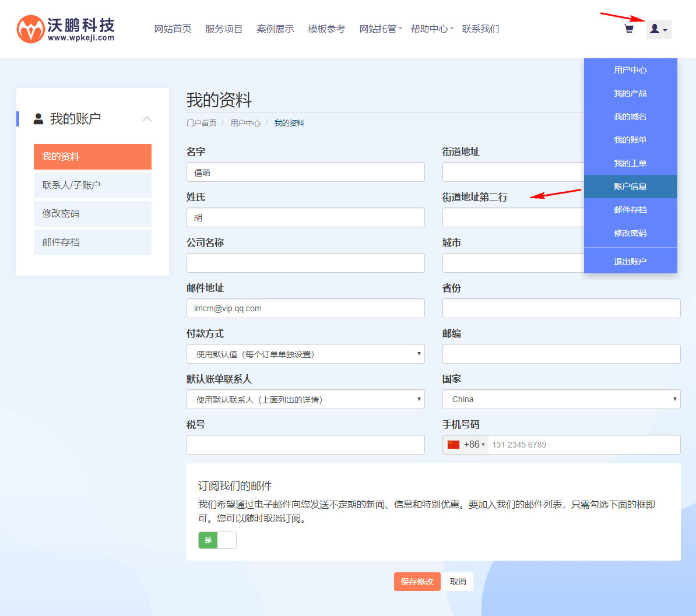Image resolution: width=696 pixels, height=616 pixels.
Task: Focus the 税号 input field
Action: pyautogui.click(x=305, y=445)
